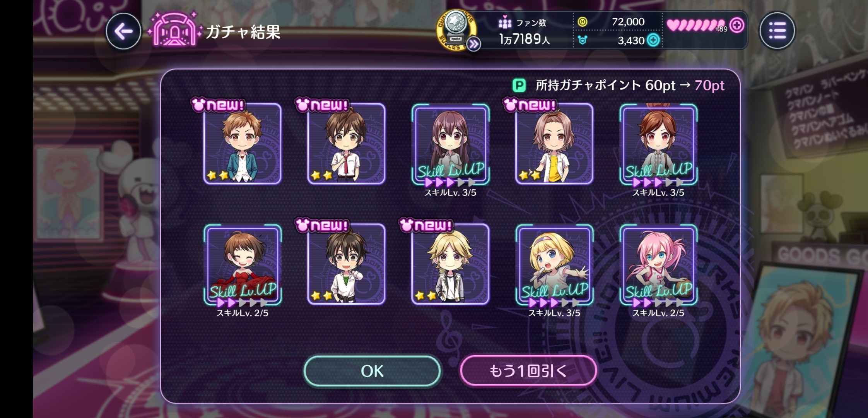
Task: Tap the back arrow button
Action: (123, 31)
